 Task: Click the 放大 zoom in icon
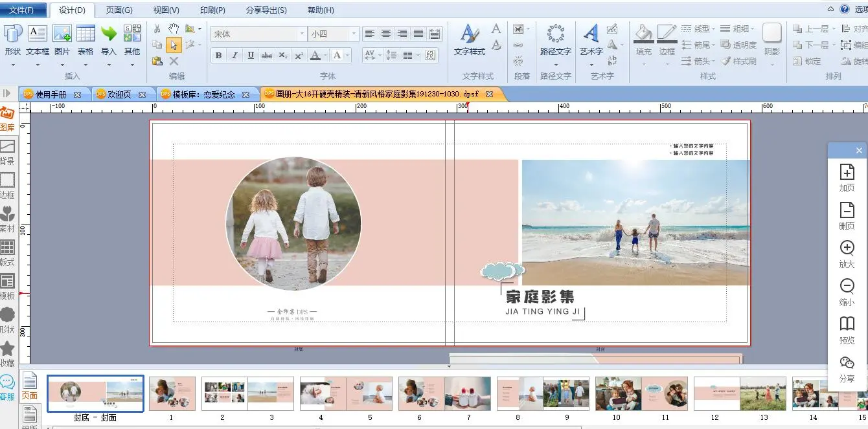(847, 248)
